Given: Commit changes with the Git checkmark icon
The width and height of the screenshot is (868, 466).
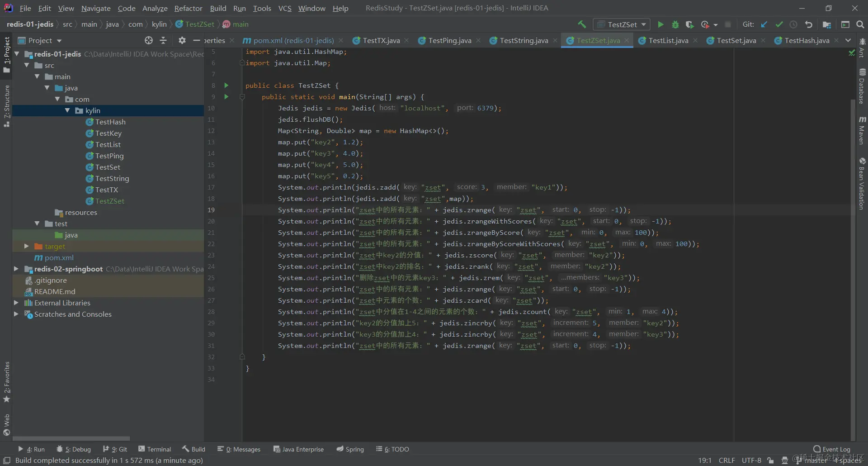Looking at the screenshot, I should pyautogui.click(x=779, y=24).
